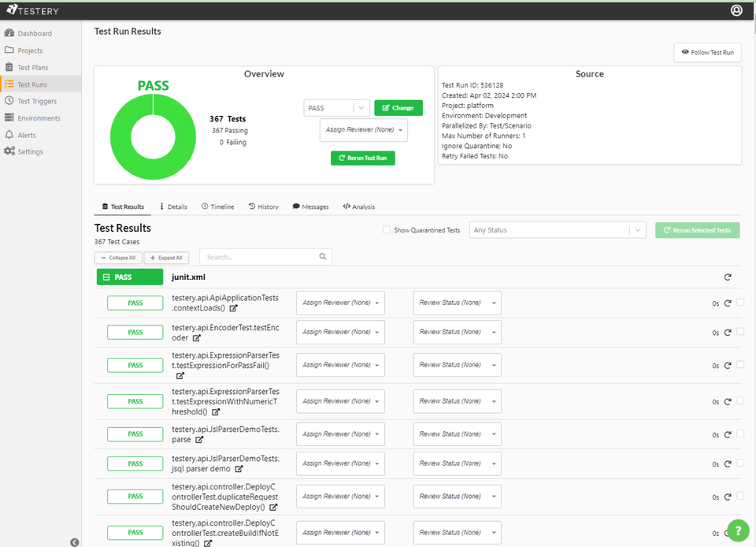
Task: Enable Show Quarantined Tests checkbox
Action: pyautogui.click(x=386, y=230)
